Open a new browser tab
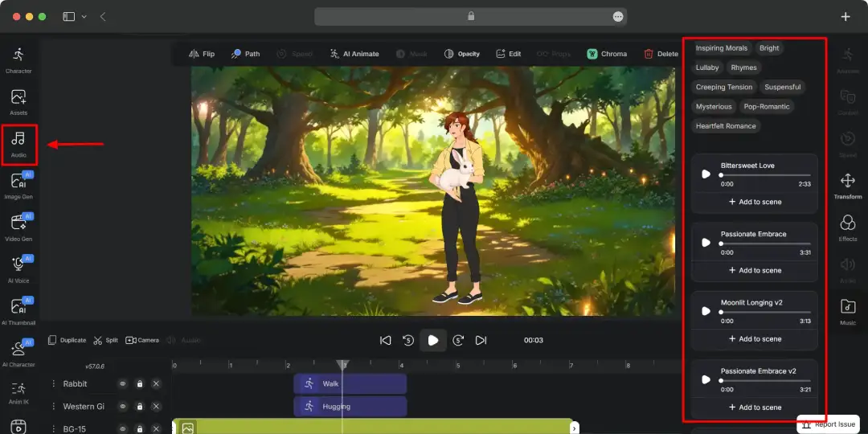 coord(845,17)
